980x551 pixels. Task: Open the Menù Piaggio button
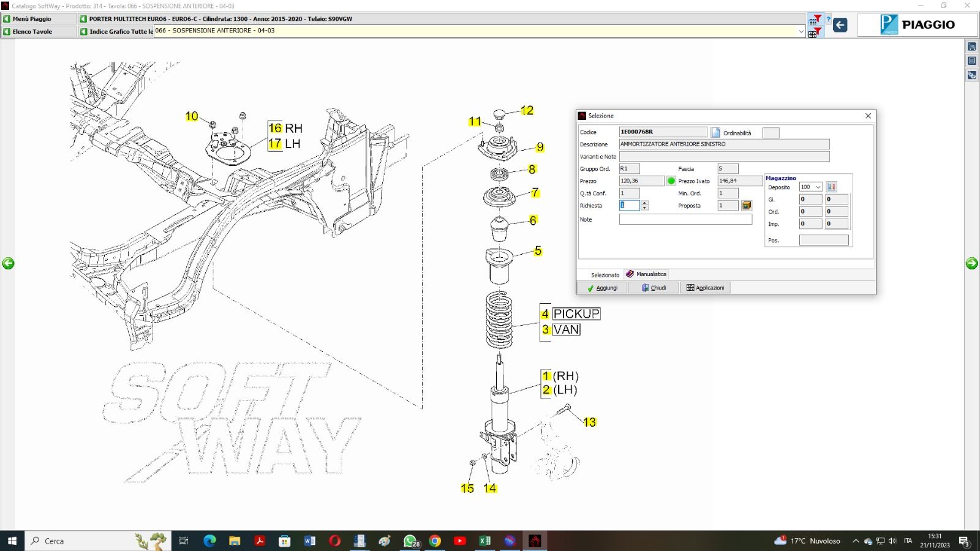38,19
